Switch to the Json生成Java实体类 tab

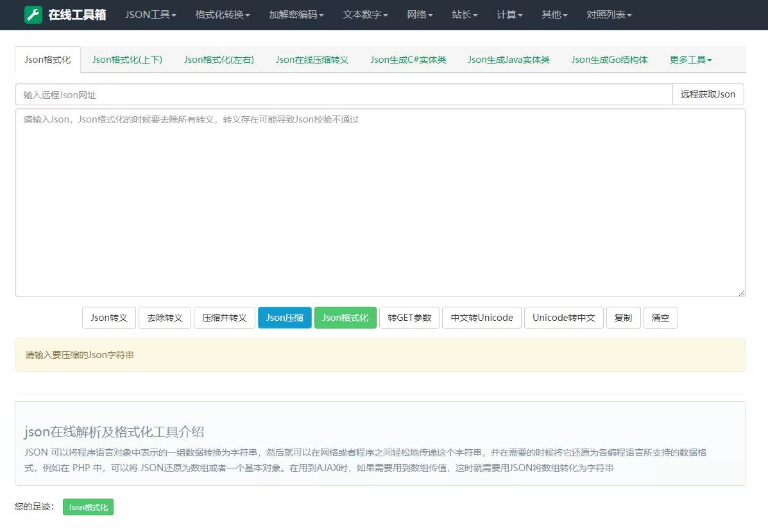pyautogui.click(x=509, y=59)
